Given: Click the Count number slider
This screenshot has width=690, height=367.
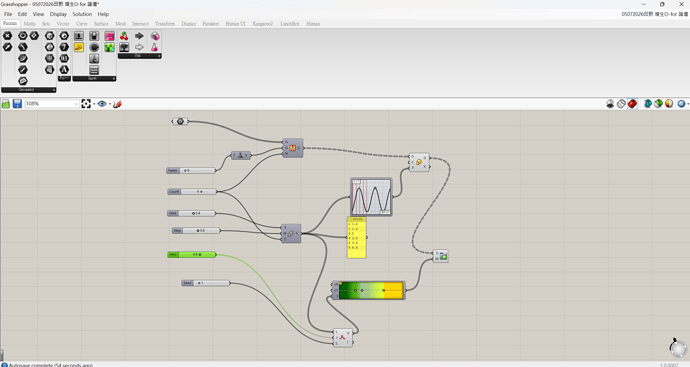Looking at the screenshot, I should click(x=192, y=191).
